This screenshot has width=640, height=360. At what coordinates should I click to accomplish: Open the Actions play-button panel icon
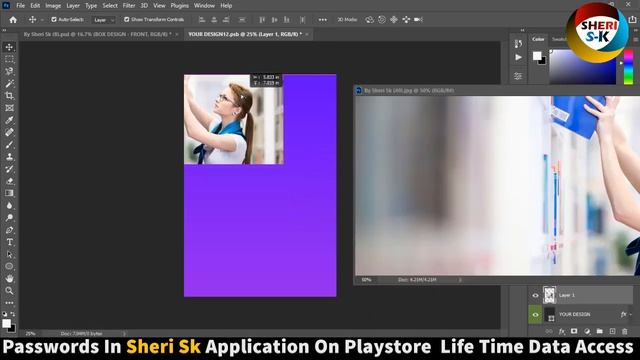tap(518, 57)
